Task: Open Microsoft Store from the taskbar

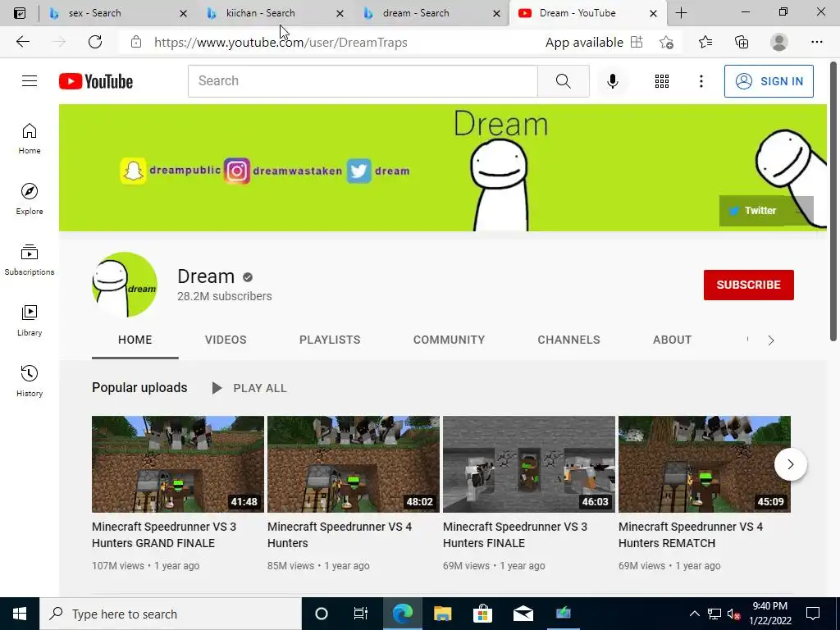Action: click(x=482, y=614)
